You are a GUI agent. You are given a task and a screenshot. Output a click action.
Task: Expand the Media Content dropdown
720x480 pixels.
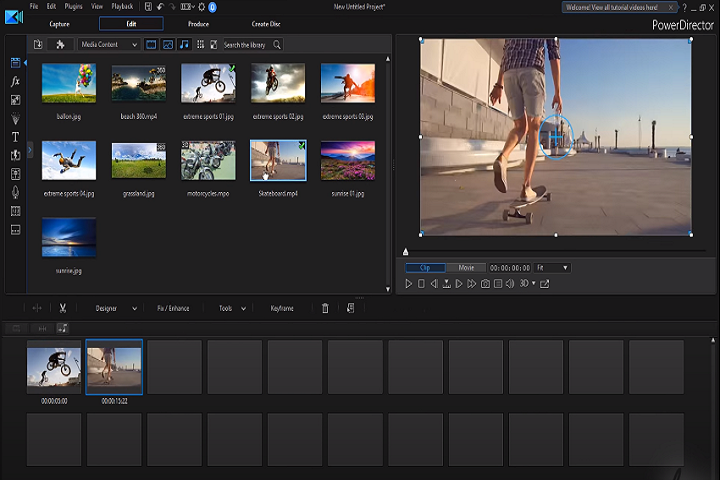click(x=108, y=45)
